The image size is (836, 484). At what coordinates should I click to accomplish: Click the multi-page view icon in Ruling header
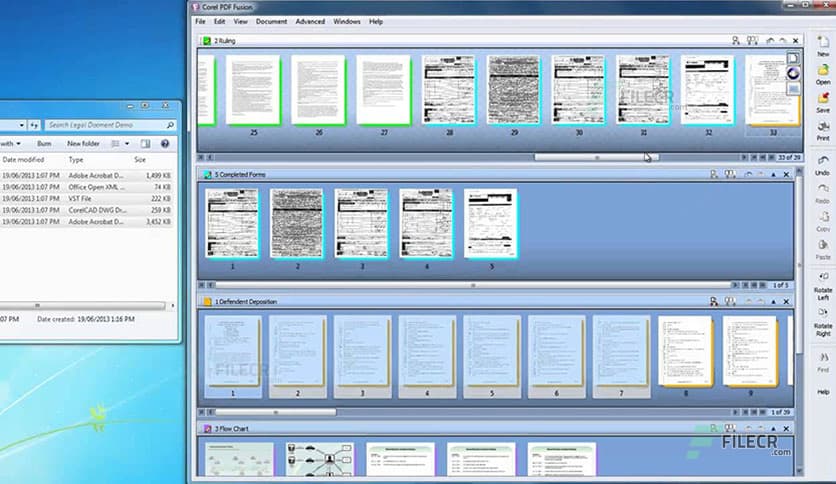click(x=752, y=41)
